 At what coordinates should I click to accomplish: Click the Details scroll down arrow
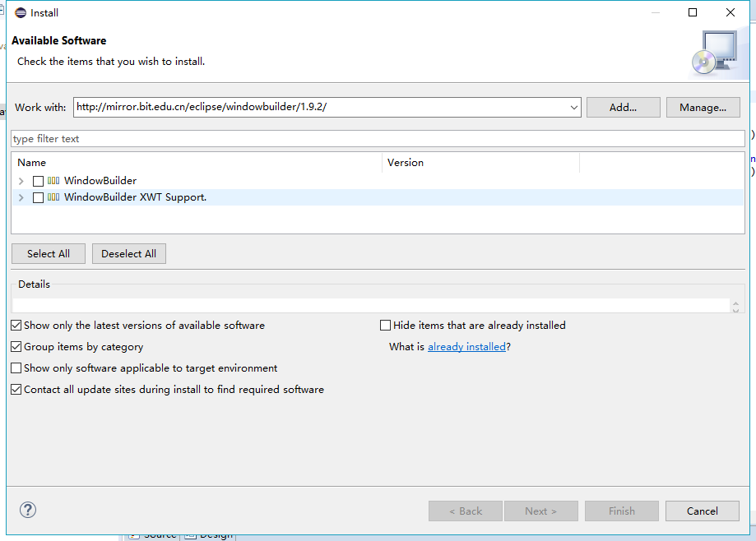(735, 310)
